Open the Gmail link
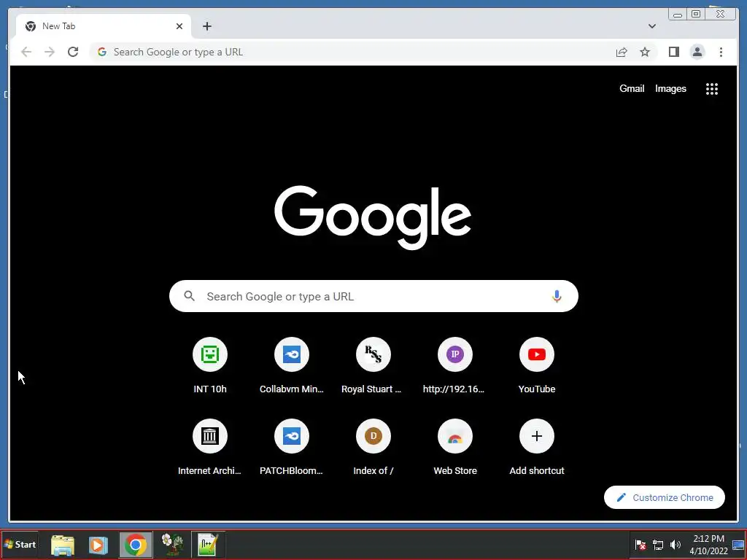This screenshot has height=560, width=747. click(632, 88)
